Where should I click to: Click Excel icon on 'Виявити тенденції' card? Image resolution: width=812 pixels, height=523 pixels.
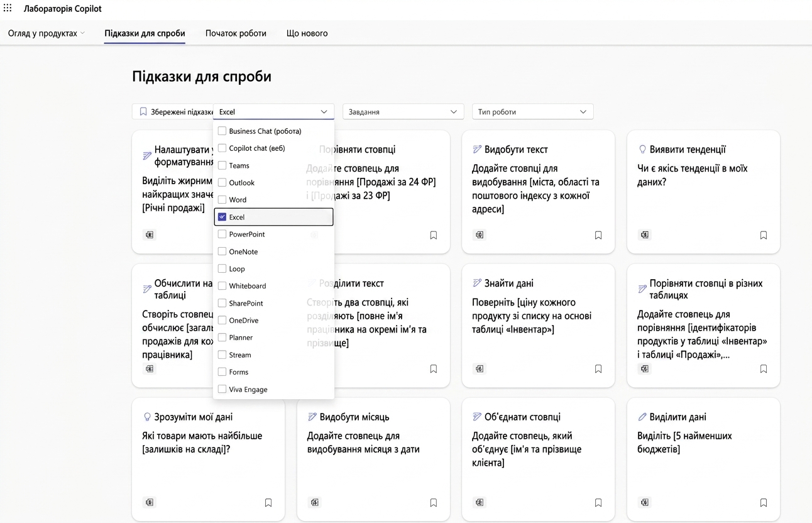645,235
